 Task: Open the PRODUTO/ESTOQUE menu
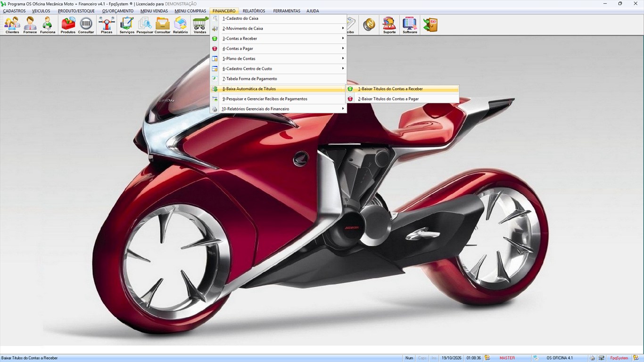(76, 11)
